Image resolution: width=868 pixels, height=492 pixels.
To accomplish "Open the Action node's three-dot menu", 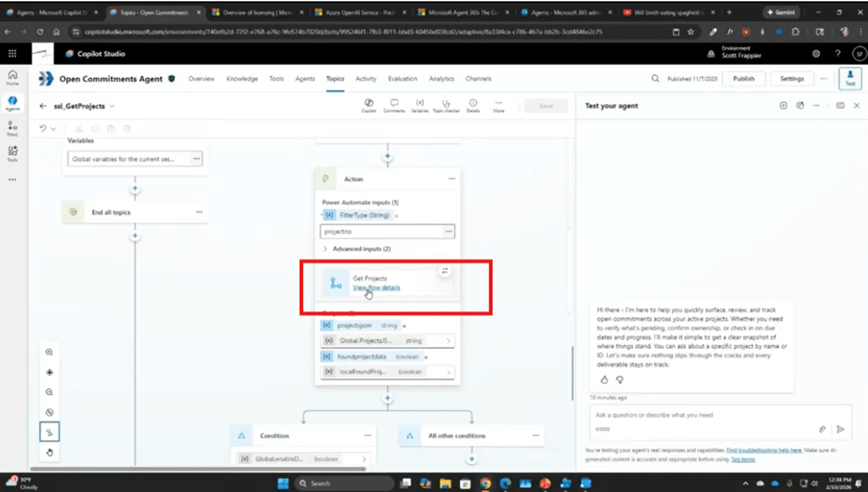I will click(451, 179).
